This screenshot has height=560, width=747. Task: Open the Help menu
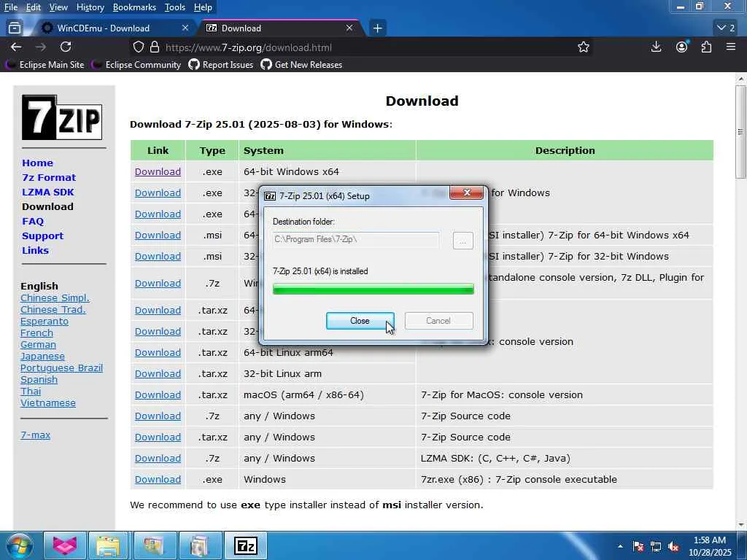[x=203, y=7]
